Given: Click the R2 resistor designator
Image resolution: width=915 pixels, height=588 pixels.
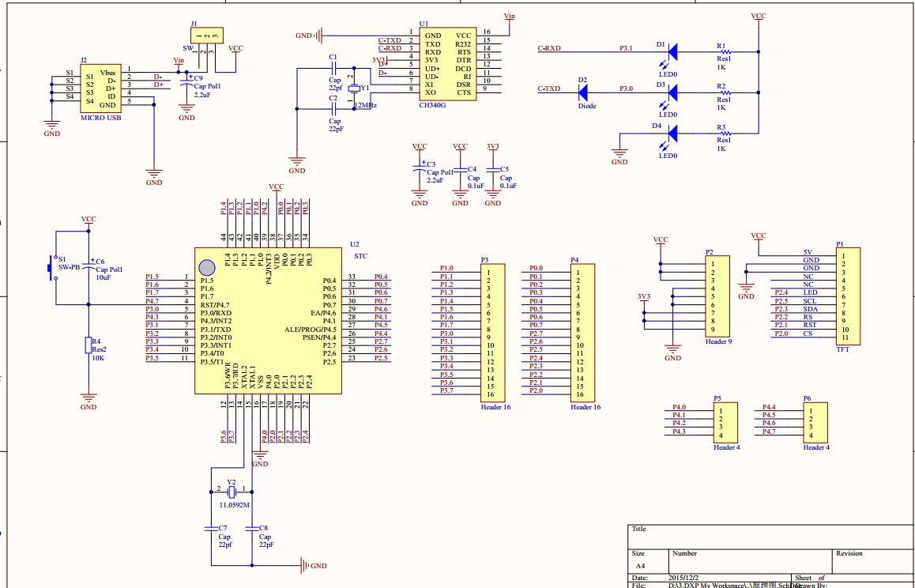Looking at the screenshot, I should click(x=721, y=86).
